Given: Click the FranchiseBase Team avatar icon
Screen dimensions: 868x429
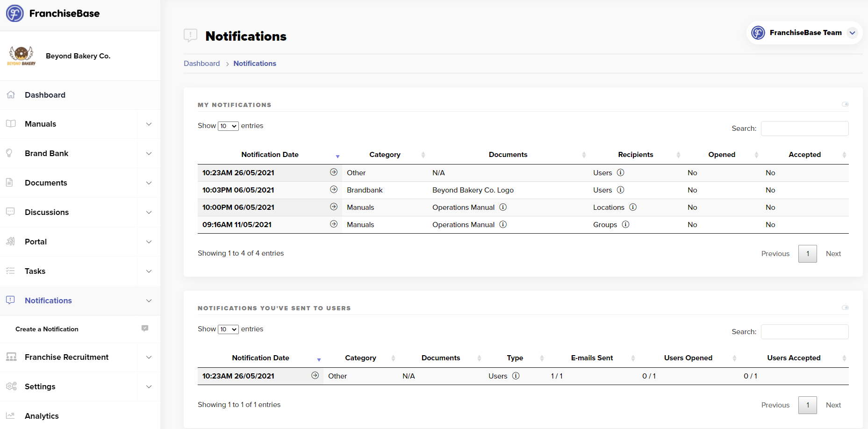Looking at the screenshot, I should pyautogui.click(x=758, y=33).
